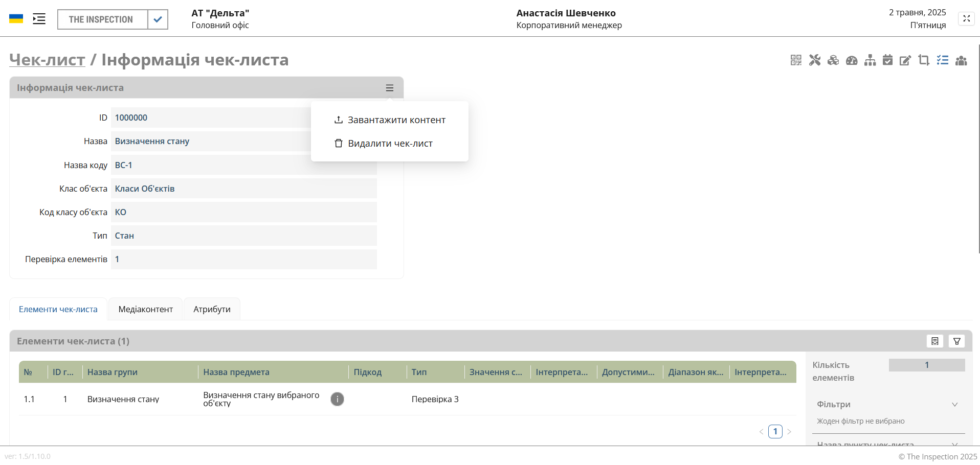Click the info icon next to item name
980x465 pixels.
click(x=337, y=399)
